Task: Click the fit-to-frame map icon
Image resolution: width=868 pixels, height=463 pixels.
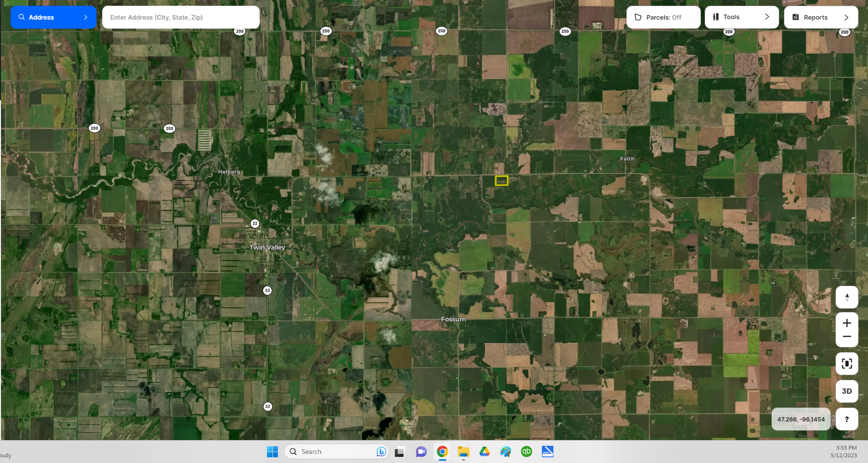Action: coord(847,364)
